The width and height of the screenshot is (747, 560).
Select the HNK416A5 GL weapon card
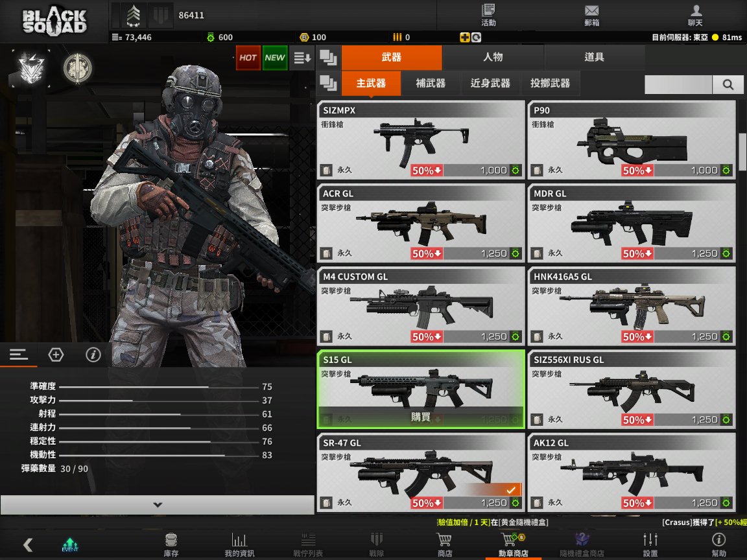[x=632, y=306]
